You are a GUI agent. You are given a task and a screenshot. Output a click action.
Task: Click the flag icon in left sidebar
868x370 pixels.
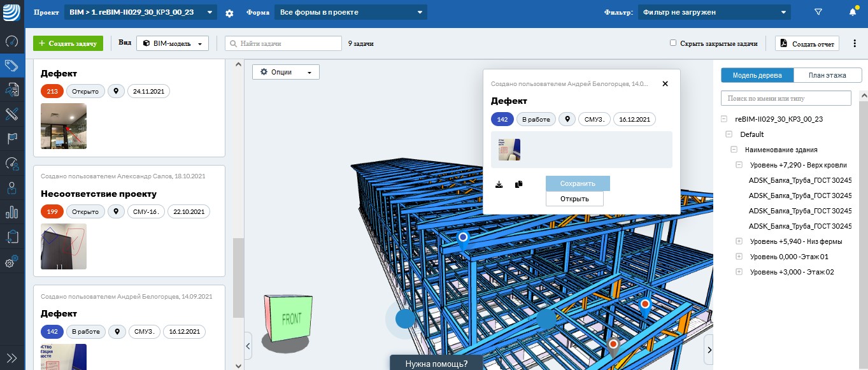[11, 138]
